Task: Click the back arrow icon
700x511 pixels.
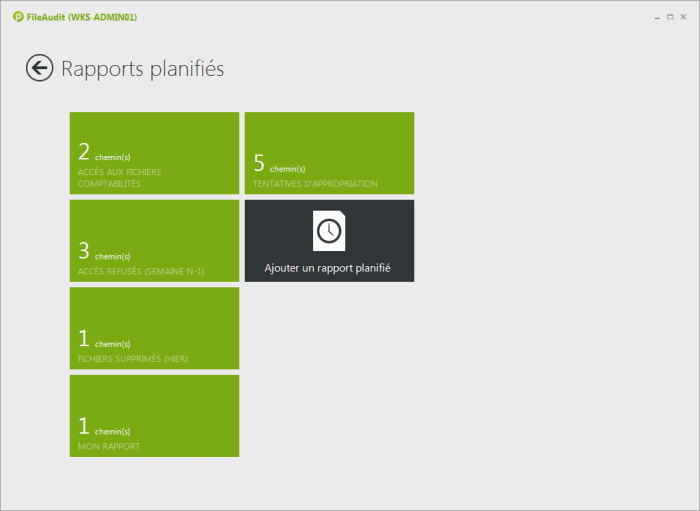Action: (x=39, y=68)
